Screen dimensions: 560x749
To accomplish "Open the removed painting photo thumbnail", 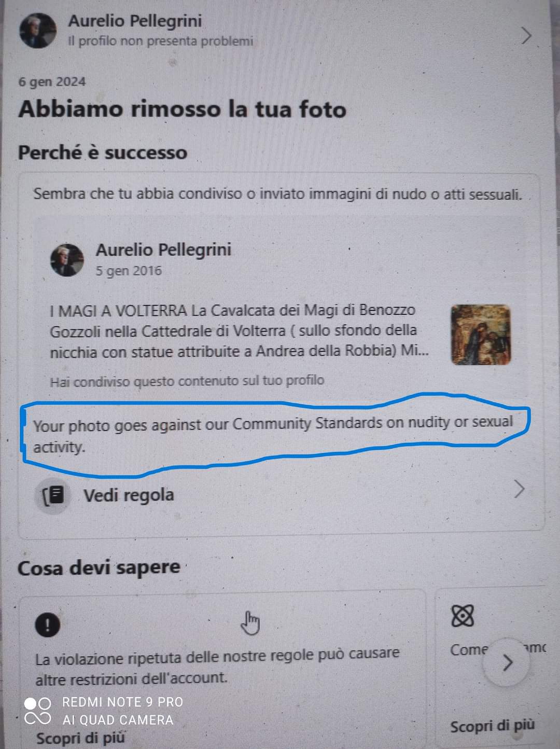I will (x=481, y=335).
